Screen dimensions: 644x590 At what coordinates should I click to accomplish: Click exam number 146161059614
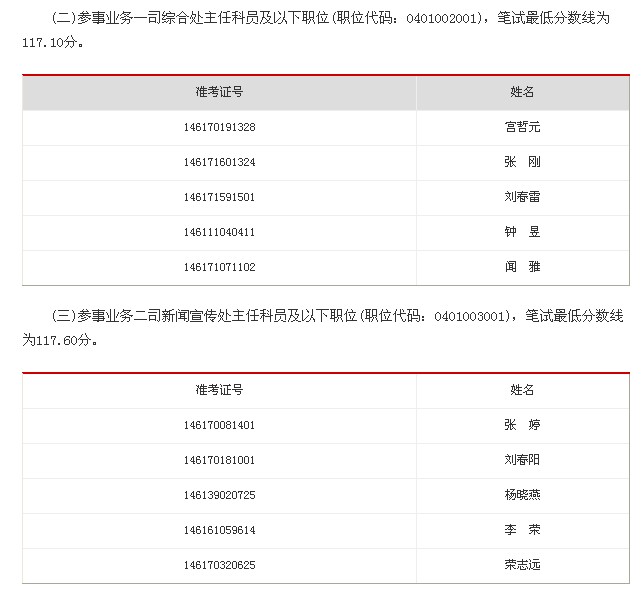220,530
